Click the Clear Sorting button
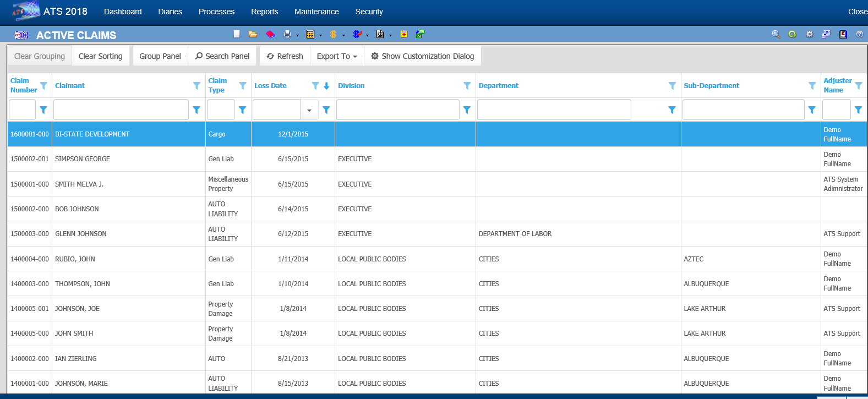Image resolution: width=868 pixels, height=399 pixels. click(x=100, y=56)
